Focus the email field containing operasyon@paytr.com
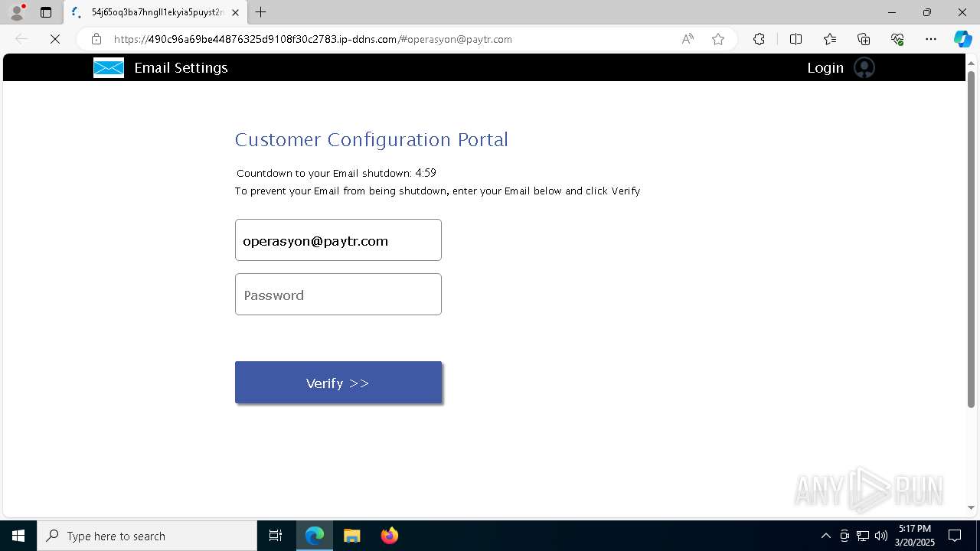The image size is (980, 551). pyautogui.click(x=338, y=240)
